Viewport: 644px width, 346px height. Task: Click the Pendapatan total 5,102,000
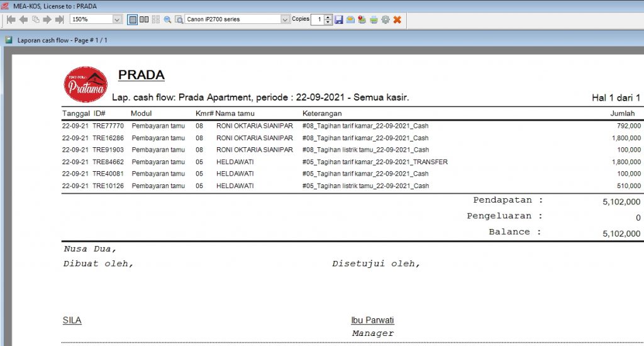[621, 202]
